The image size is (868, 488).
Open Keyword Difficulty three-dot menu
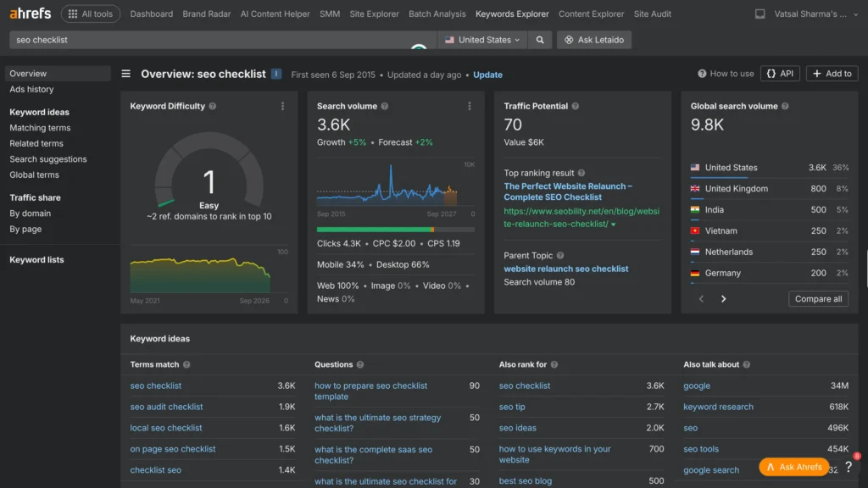[282, 106]
